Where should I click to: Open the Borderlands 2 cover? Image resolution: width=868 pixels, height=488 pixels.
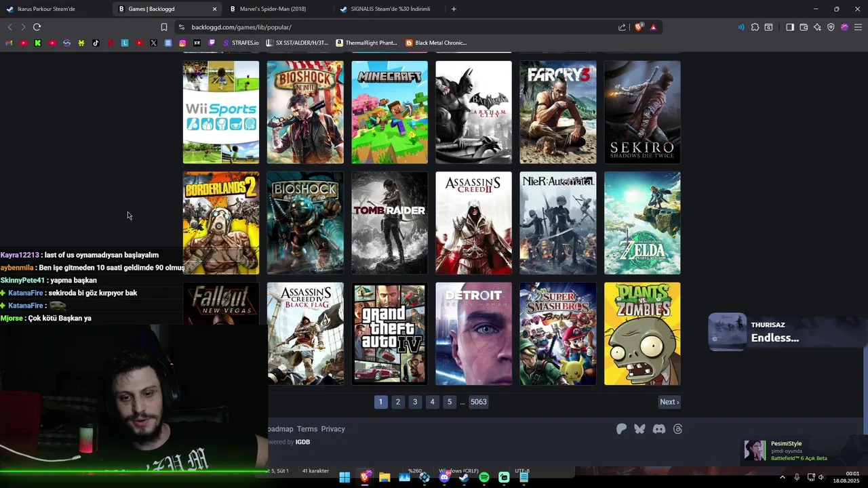(221, 223)
